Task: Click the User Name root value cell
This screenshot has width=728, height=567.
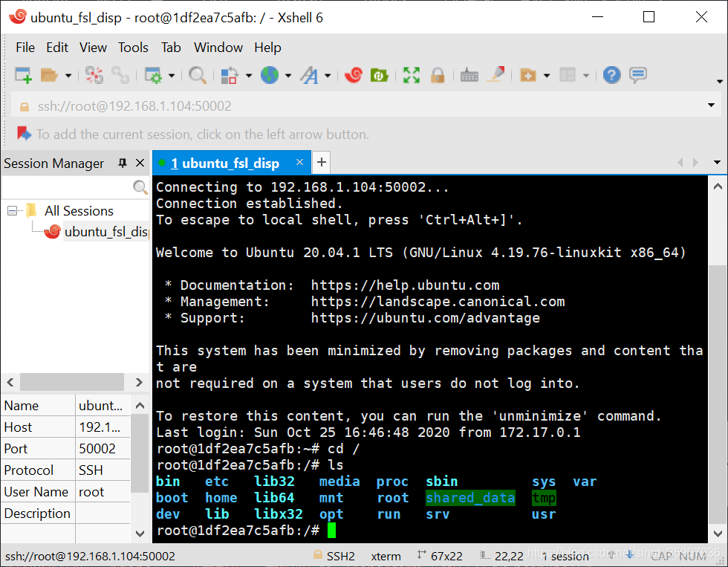Action: coord(103,492)
